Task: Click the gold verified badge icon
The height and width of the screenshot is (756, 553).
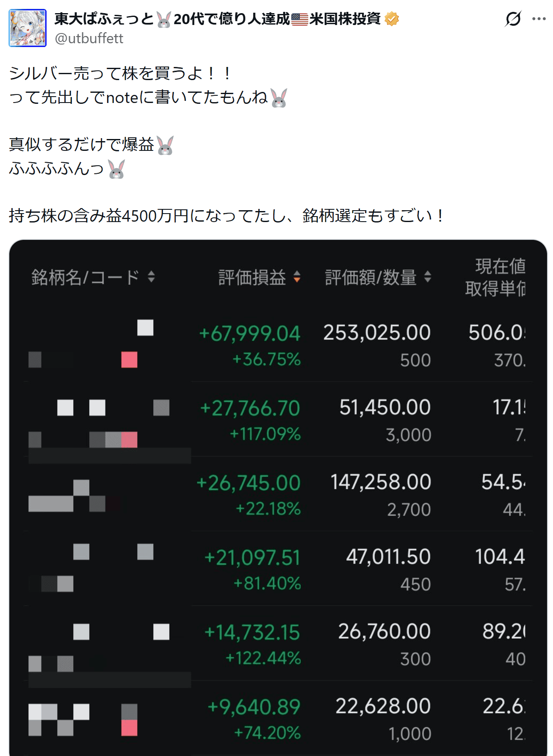Action: pos(392,19)
